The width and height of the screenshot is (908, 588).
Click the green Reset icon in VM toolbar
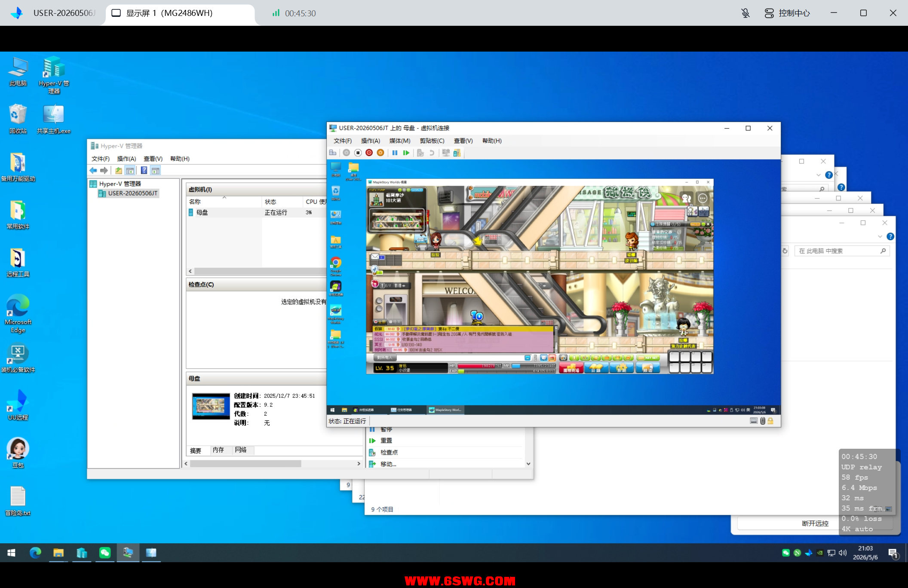[406, 153]
